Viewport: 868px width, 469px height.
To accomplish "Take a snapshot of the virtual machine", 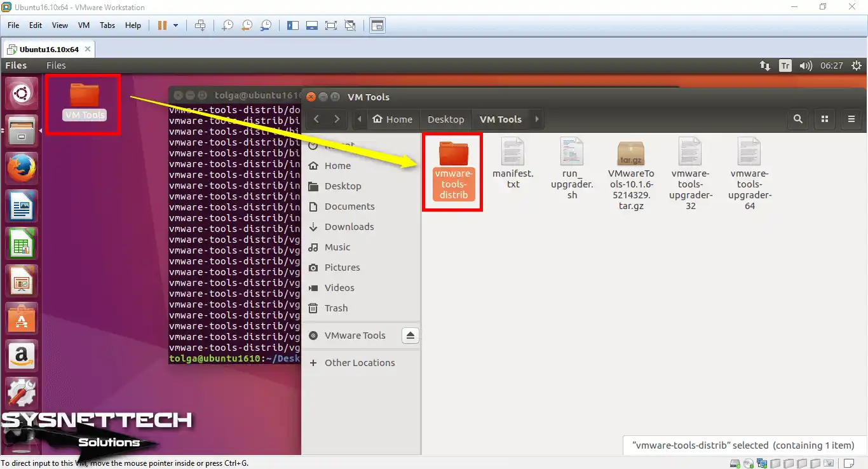I will pyautogui.click(x=227, y=25).
